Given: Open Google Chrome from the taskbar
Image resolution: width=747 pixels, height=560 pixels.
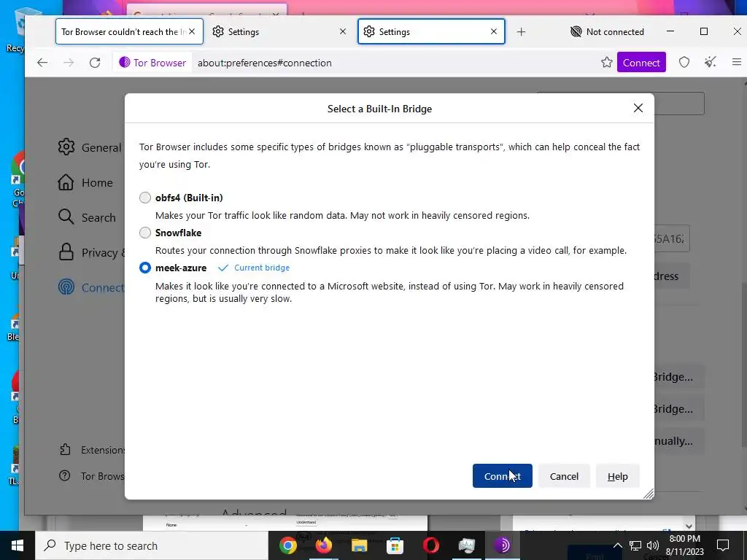Looking at the screenshot, I should [x=287, y=545].
